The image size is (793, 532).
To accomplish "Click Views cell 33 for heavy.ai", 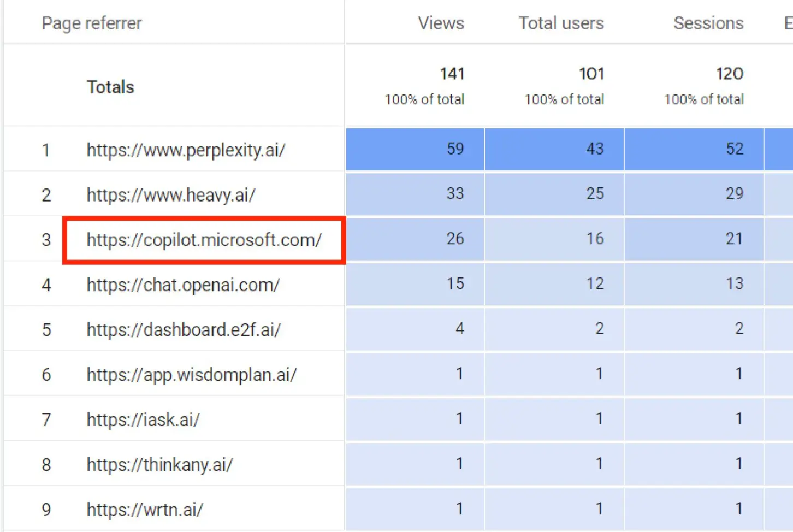I will pyautogui.click(x=415, y=194).
